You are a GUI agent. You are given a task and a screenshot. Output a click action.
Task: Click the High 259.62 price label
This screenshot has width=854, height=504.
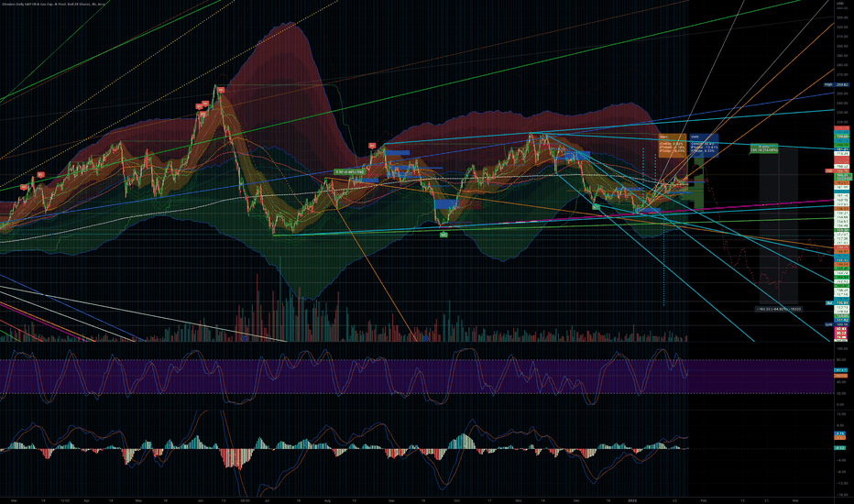coord(837,84)
